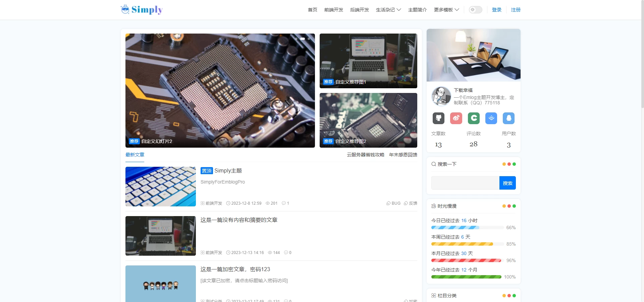
Task: Click the sidebar desk cover image
Action: coord(474,55)
